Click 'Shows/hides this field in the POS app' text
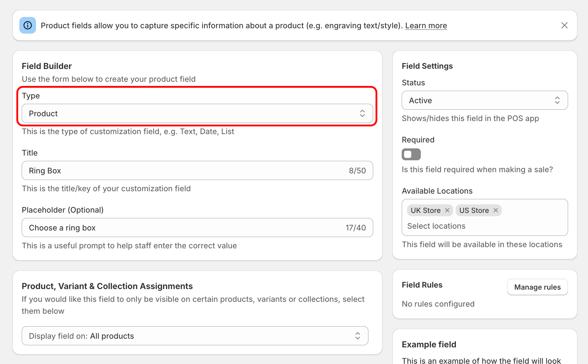The height and width of the screenshot is (364, 588). point(470,118)
